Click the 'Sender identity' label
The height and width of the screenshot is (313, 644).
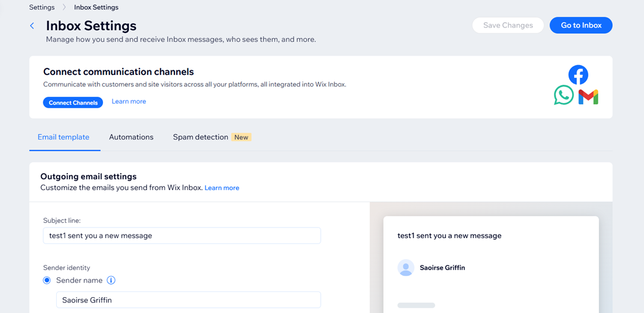[67, 268]
